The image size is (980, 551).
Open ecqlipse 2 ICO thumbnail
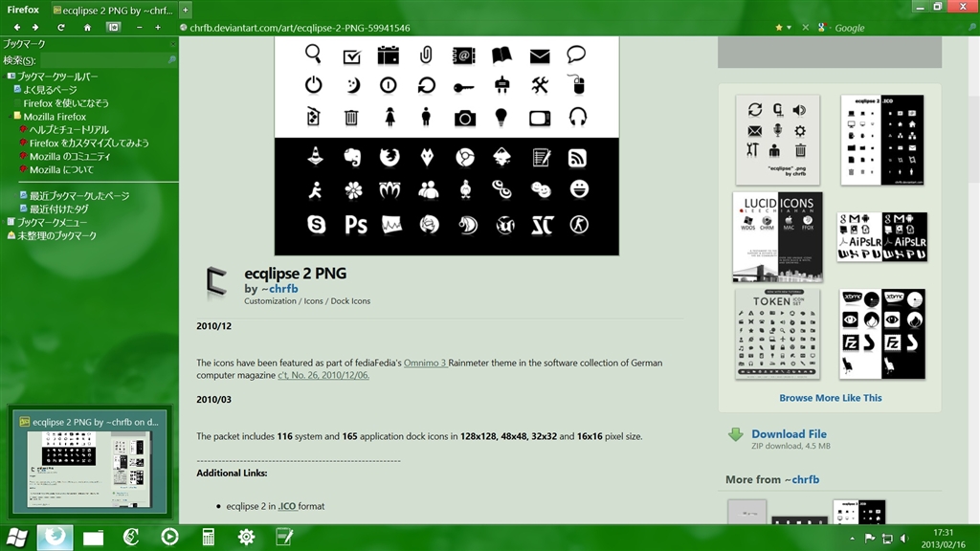[x=881, y=140]
